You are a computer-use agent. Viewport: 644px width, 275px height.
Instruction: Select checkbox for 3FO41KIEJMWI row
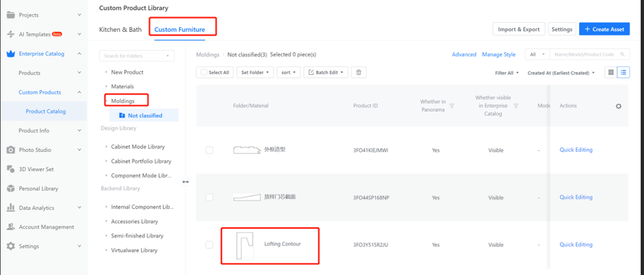point(209,150)
